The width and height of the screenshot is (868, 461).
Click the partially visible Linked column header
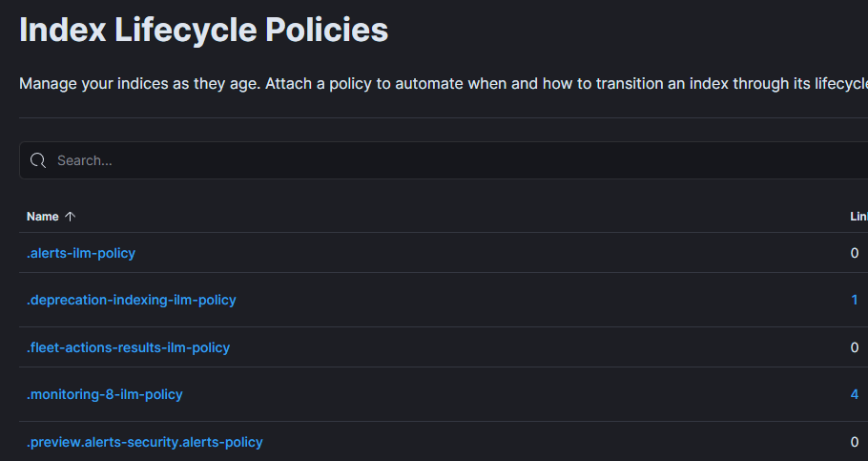858,217
